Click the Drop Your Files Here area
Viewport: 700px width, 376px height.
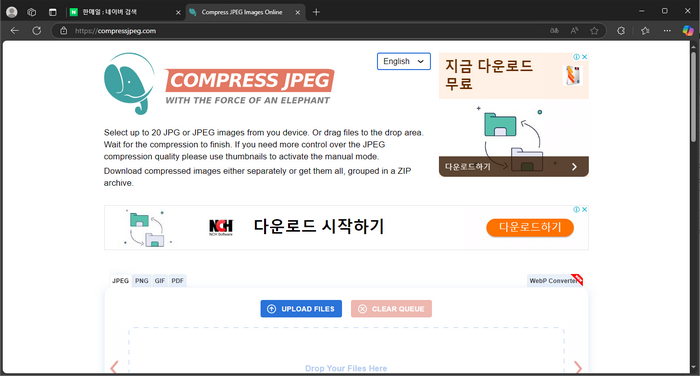click(x=346, y=351)
